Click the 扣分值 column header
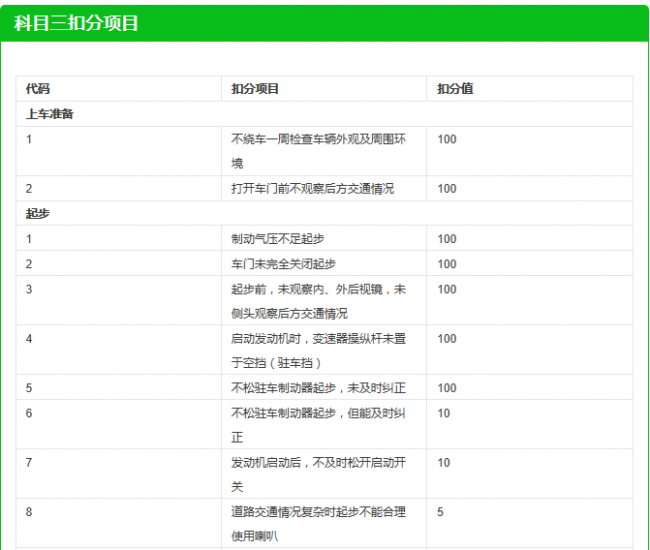Image resolution: width=650 pixels, height=550 pixels. tap(455, 89)
